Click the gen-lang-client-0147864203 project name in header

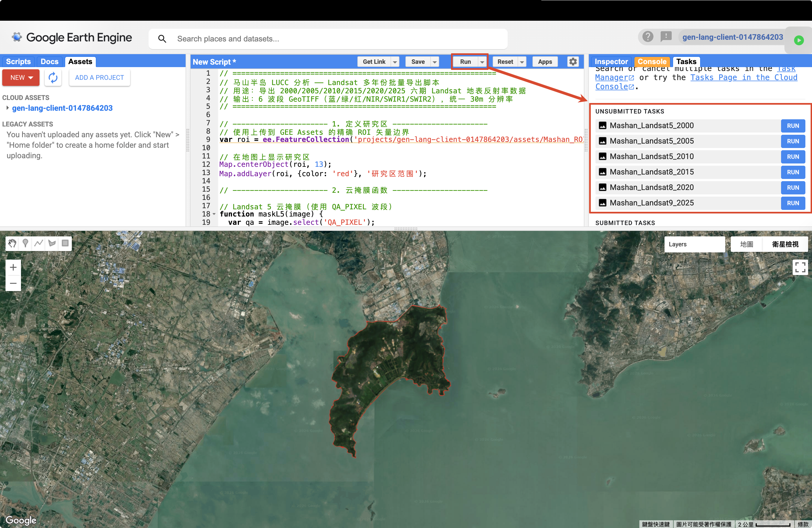click(x=732, y=37)
